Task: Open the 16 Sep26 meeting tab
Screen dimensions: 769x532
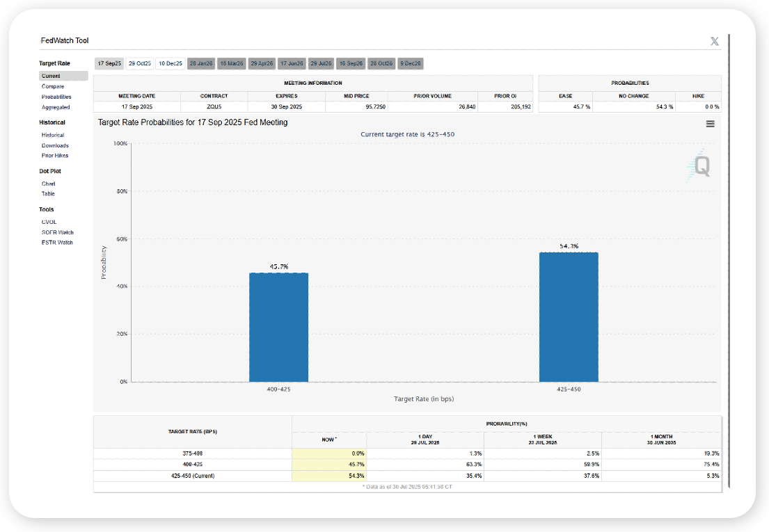Action: coord(351,64)
